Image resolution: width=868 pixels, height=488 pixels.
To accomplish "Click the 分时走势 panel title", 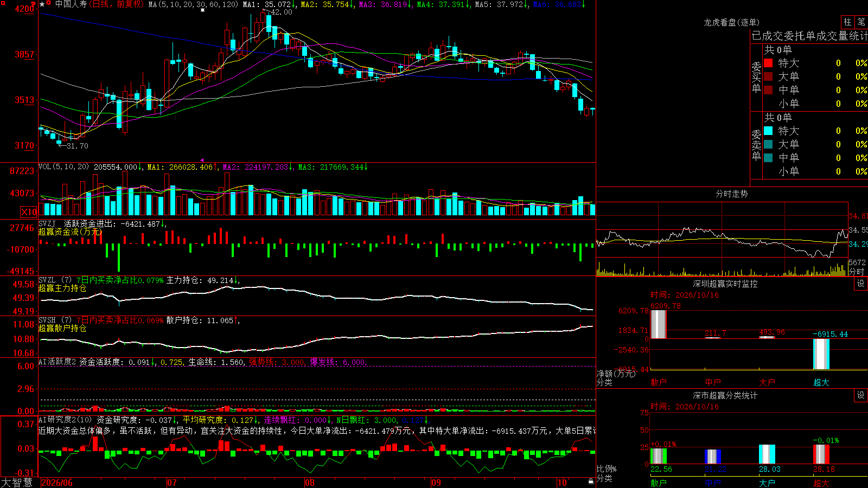I will coord(731,194).
